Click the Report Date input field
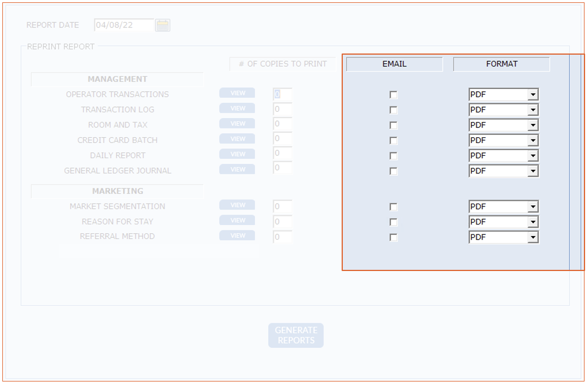The height and width of the screenshot is (385, 588). pyautogui.click(x=124, y=25)
